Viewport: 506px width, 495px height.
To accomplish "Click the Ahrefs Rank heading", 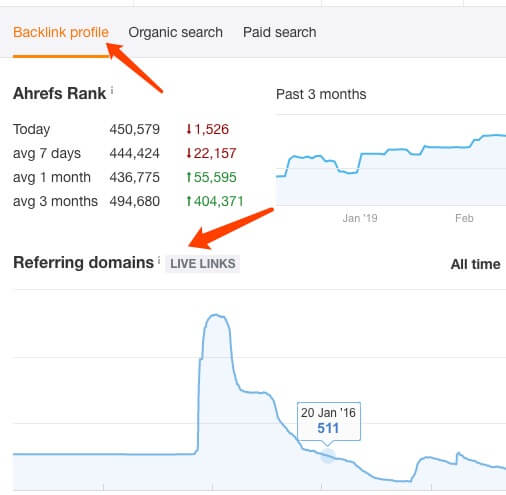I will [60, 93].
